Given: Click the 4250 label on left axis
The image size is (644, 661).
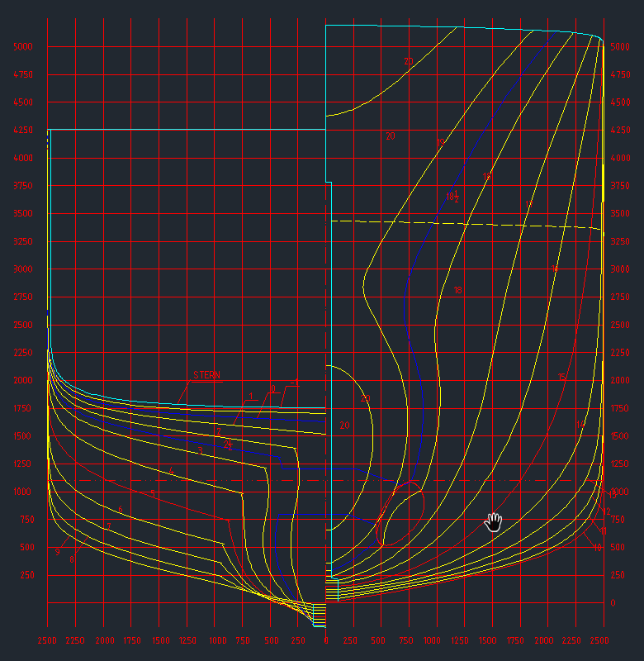Looking at the screenshot, I should click(23, 131).
